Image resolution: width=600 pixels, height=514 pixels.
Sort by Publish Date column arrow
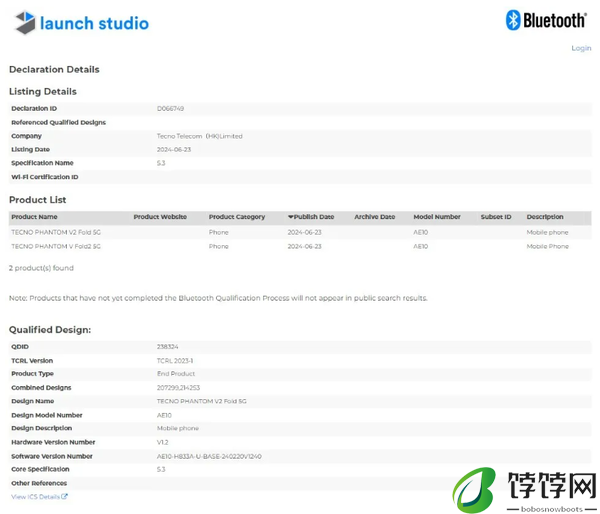tap(290, 217)
